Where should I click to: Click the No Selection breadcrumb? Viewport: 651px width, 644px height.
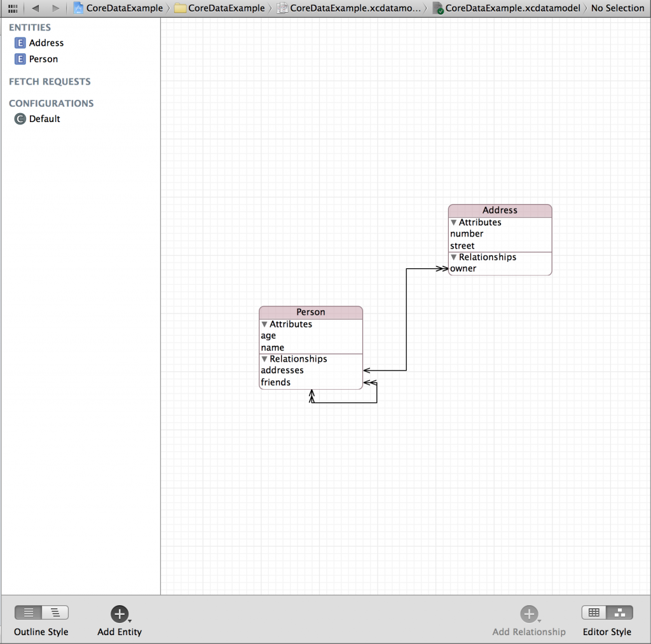[x=617, y=8]
